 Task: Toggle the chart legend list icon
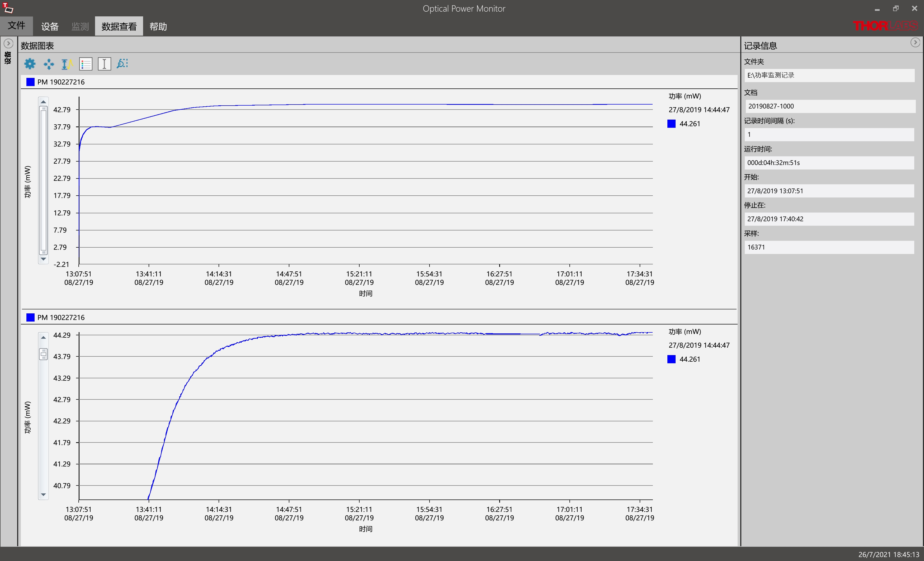click(86, 64)
